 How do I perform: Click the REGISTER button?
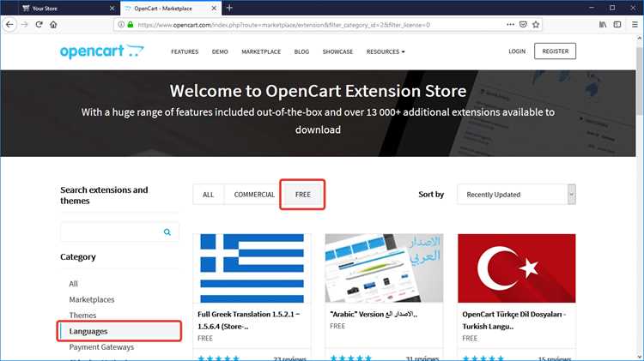click(x=555, y=51)
